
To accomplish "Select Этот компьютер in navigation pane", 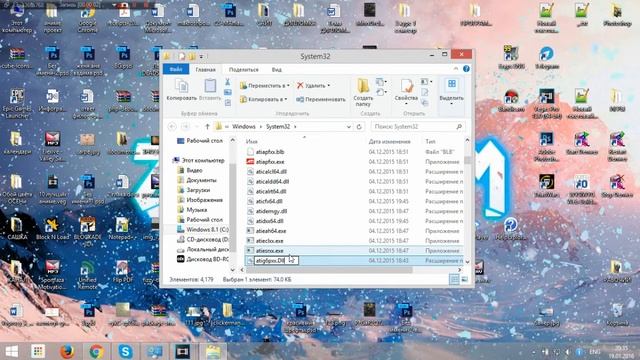I will coord(203,160).
